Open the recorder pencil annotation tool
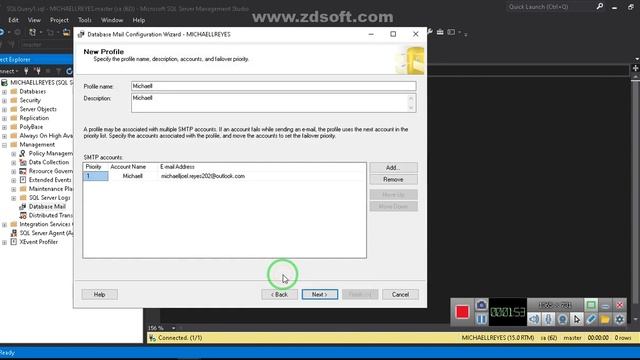The width and height of the screenshot is (640, 360). pyautogui.click(x=591, y=319)
